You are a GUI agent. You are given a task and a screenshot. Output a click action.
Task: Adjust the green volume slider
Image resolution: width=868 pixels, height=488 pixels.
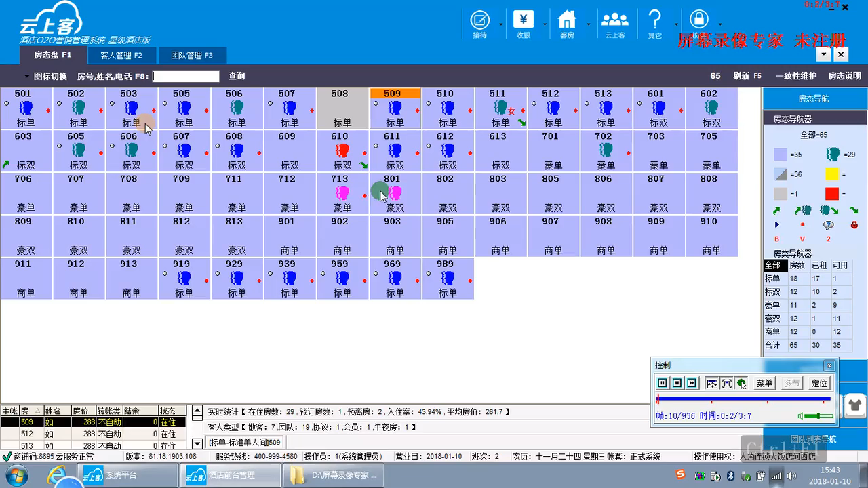(x=820, y=415)
